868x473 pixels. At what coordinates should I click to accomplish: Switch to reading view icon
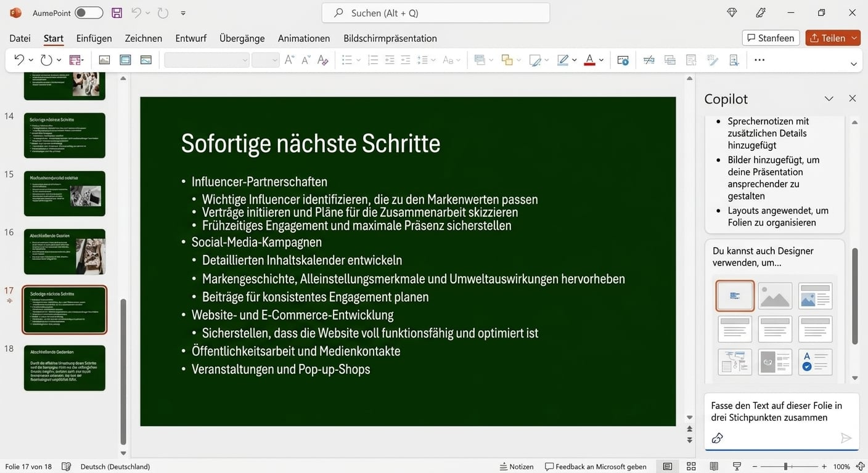[x=714, y=466]
